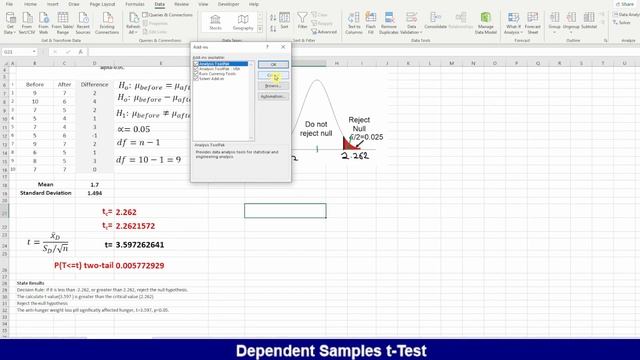Toggle Euro Currency Tools checkbox

(x=196, y=74)
